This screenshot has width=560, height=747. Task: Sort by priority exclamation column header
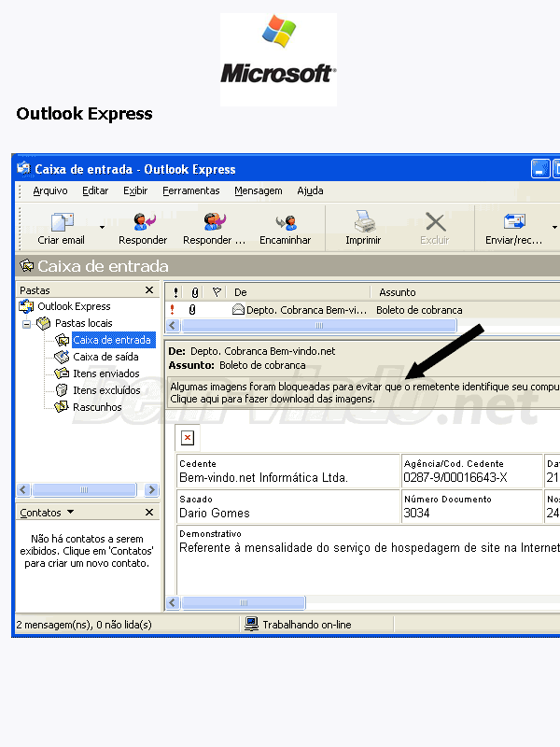point(175,292)
